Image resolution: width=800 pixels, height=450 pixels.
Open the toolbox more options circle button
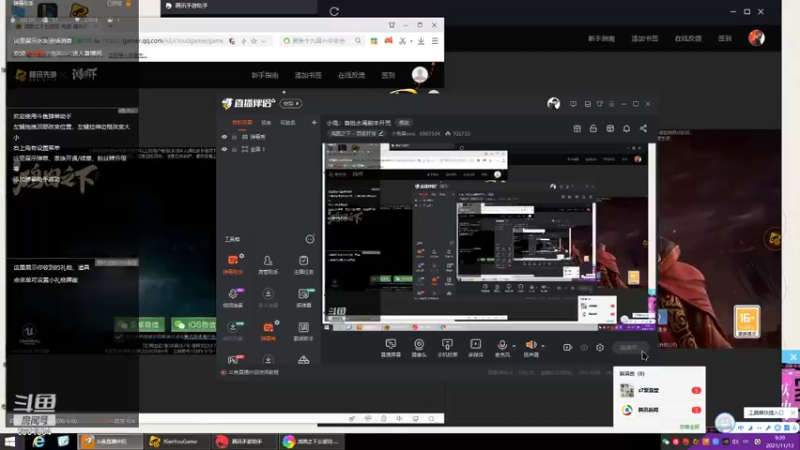click(x=310, y=239)
